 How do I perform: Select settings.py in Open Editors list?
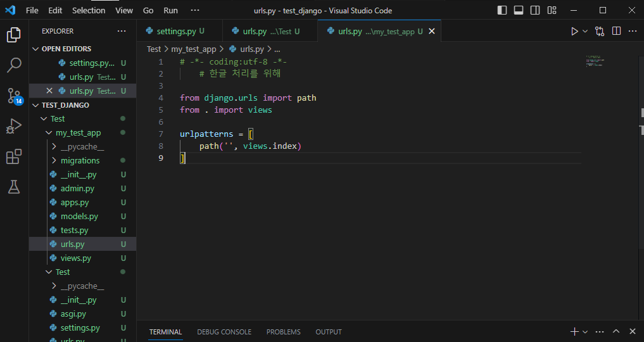(82, 63)
